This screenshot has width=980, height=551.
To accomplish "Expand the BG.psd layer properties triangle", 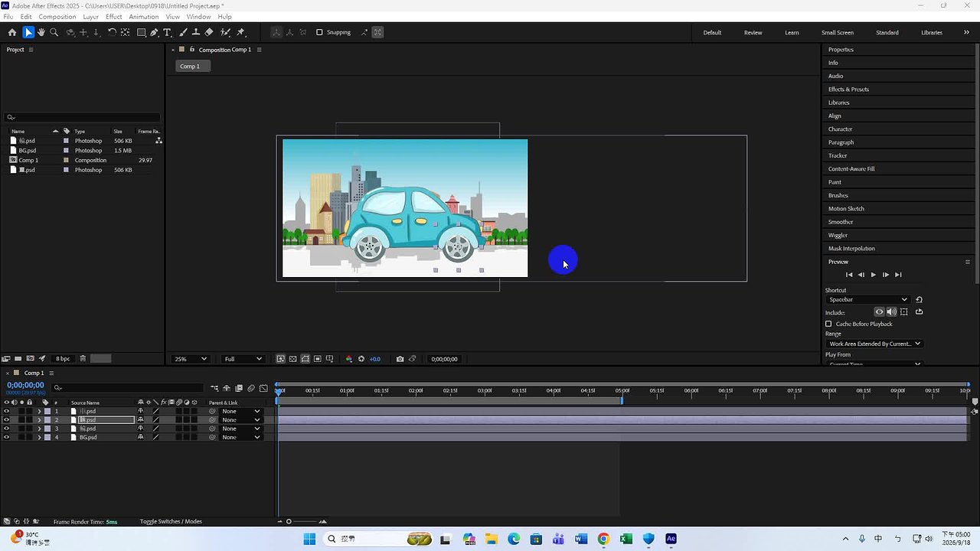I will pos(39,437).
